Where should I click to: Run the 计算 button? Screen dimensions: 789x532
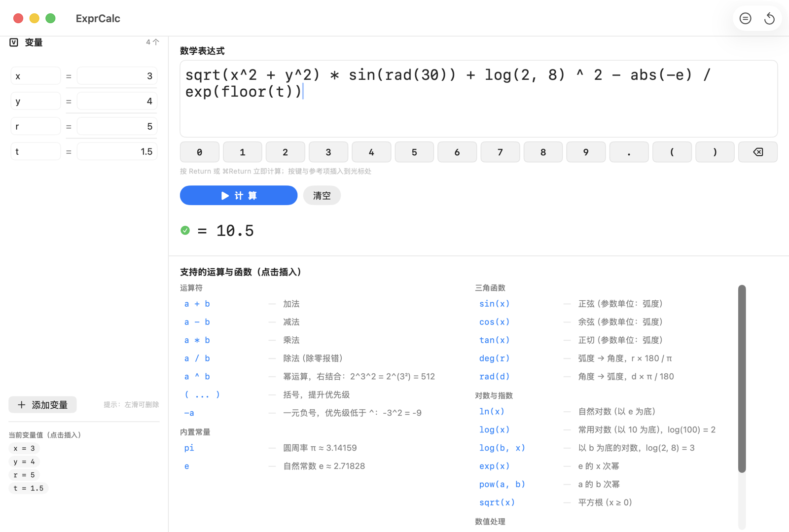(x=239, y=195)
